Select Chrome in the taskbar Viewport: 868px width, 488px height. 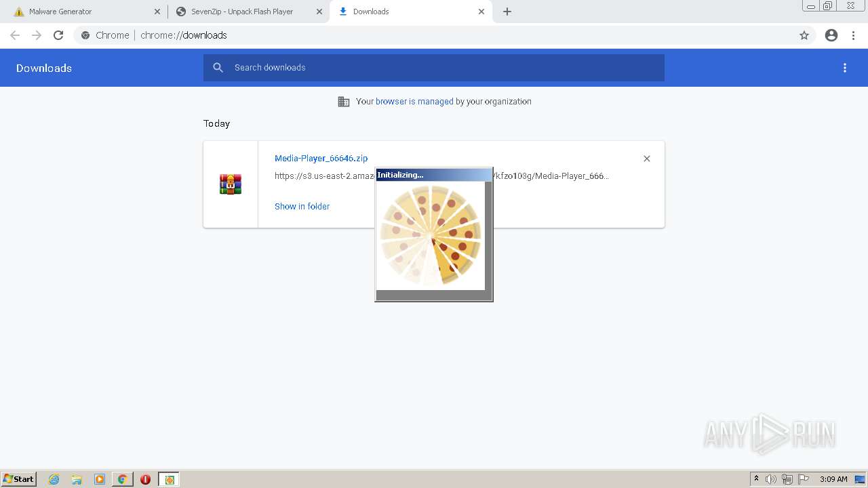(x=122, y=479)
